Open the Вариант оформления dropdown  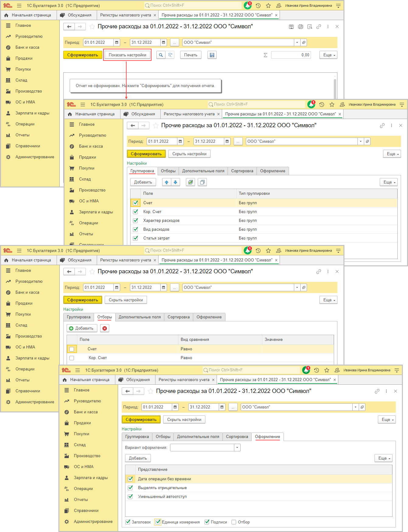(237, 448)
